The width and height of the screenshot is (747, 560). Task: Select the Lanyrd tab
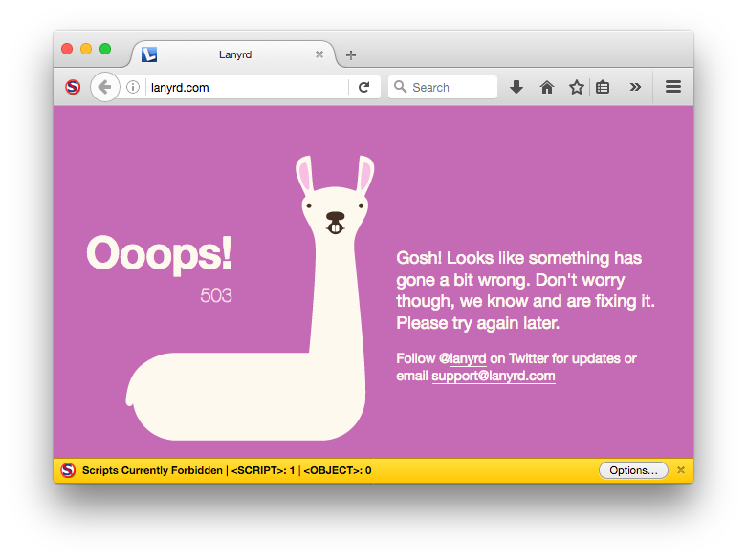click(233, 54)
